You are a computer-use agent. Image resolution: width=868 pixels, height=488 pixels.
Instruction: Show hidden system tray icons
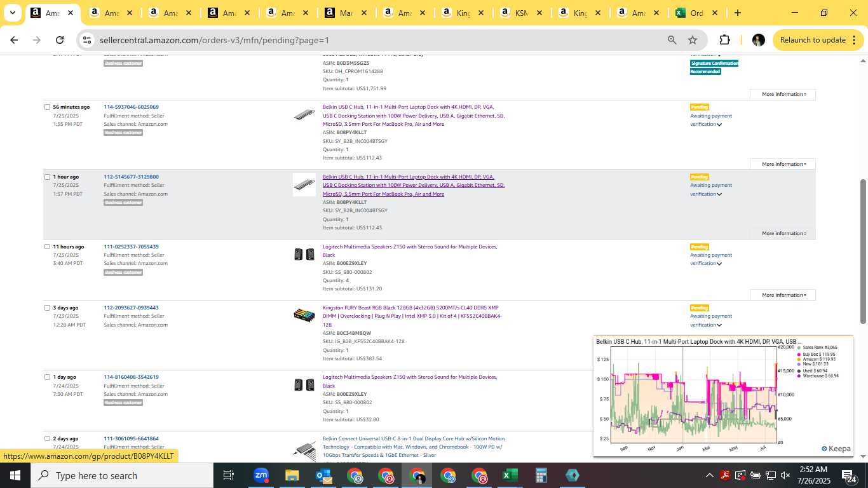[x=710, y=475]
